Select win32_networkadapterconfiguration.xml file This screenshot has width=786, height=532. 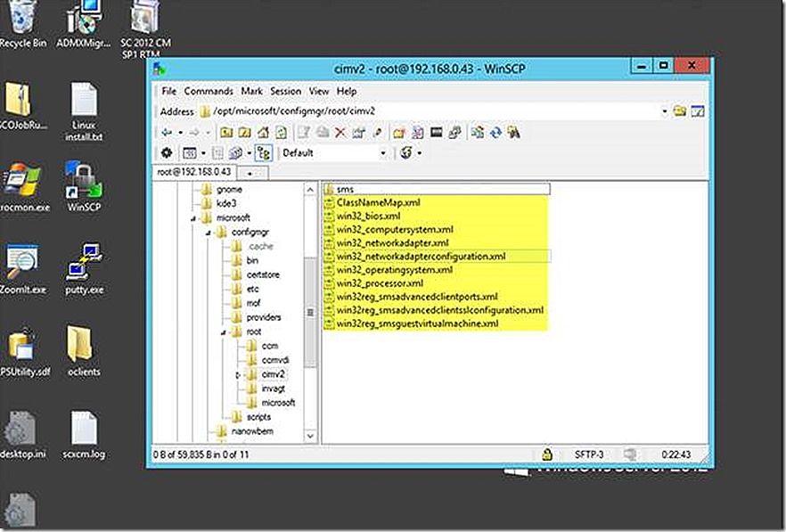tap(421, 257)
